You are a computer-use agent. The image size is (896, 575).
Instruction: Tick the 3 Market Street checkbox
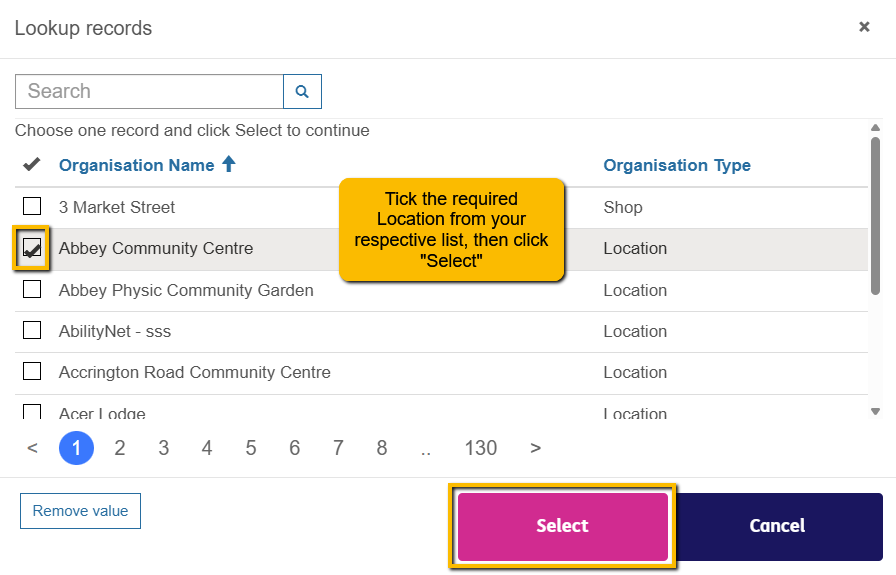tap(32, 207)
